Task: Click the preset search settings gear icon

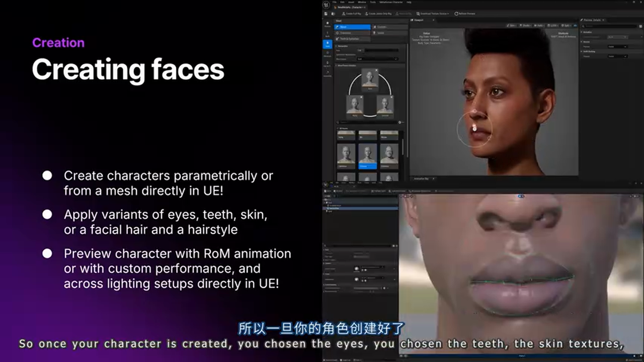Action: click(400, 122)
